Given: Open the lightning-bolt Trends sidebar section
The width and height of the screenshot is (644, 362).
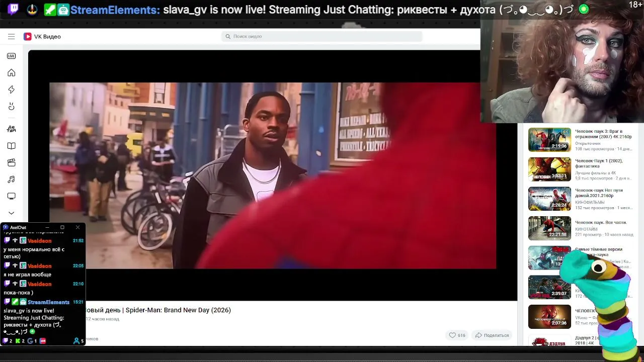Looking at the screenshot, I should point(11,89).
